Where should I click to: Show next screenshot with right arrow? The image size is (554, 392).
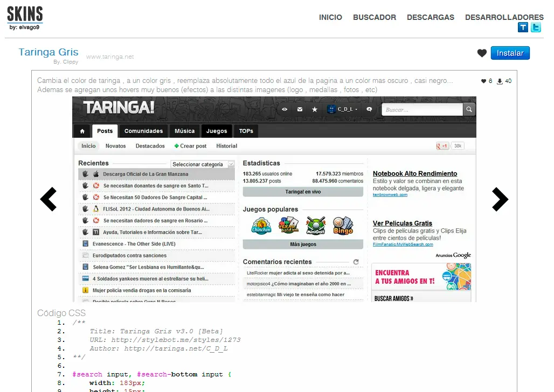click(x=500, y=199)
